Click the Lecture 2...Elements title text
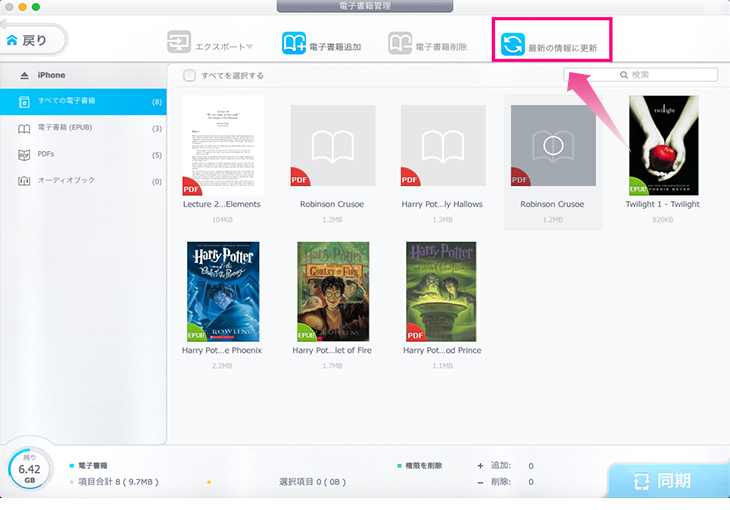 point(222,204)
